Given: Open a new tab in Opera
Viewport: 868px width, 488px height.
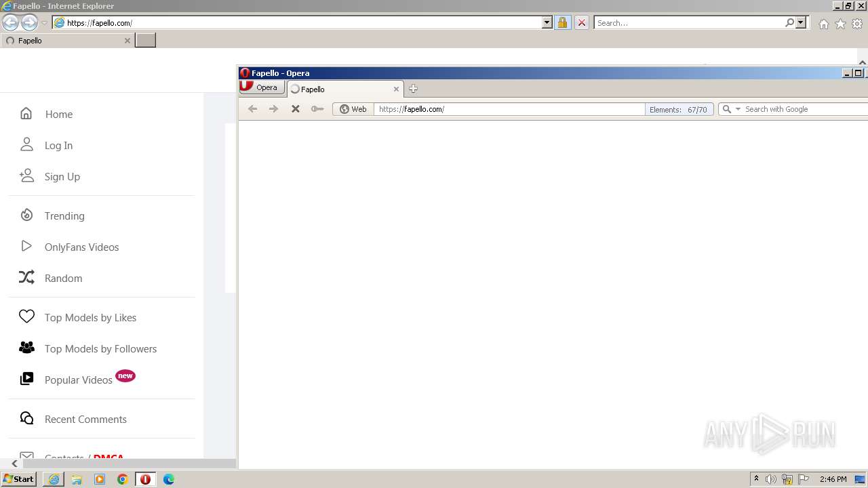Looking at the screenshot, I should point(413,88).
